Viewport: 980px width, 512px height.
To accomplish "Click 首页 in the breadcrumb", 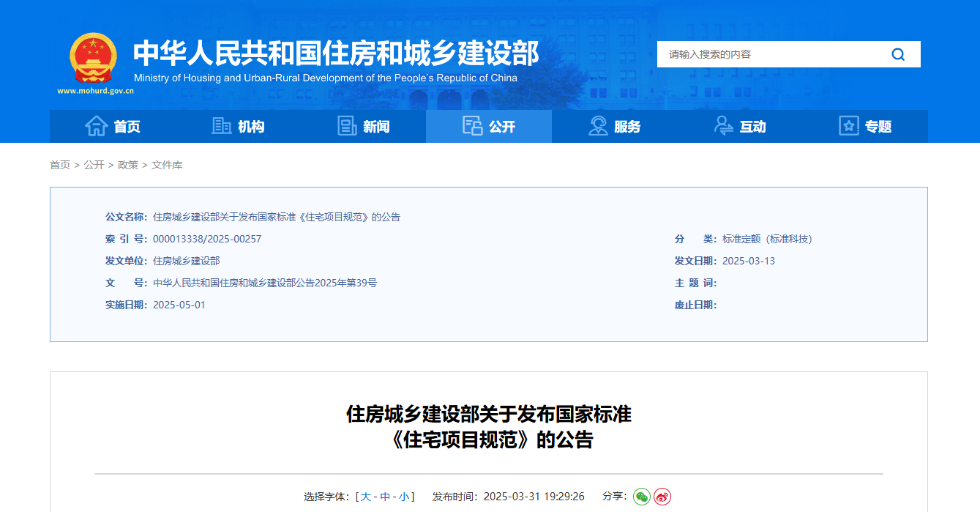I will (x=60, y=165).
